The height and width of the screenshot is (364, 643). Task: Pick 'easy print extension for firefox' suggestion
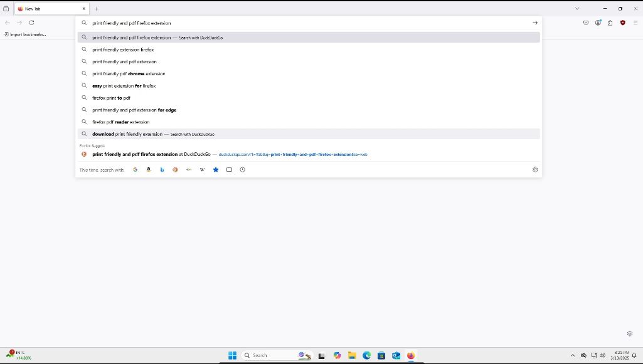click(309, 86)
